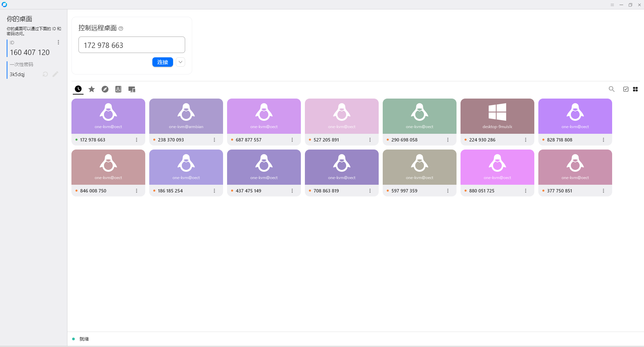This screenshot has height=347, width=644.
Task: Click the remote ID input field
Action: 131,45
